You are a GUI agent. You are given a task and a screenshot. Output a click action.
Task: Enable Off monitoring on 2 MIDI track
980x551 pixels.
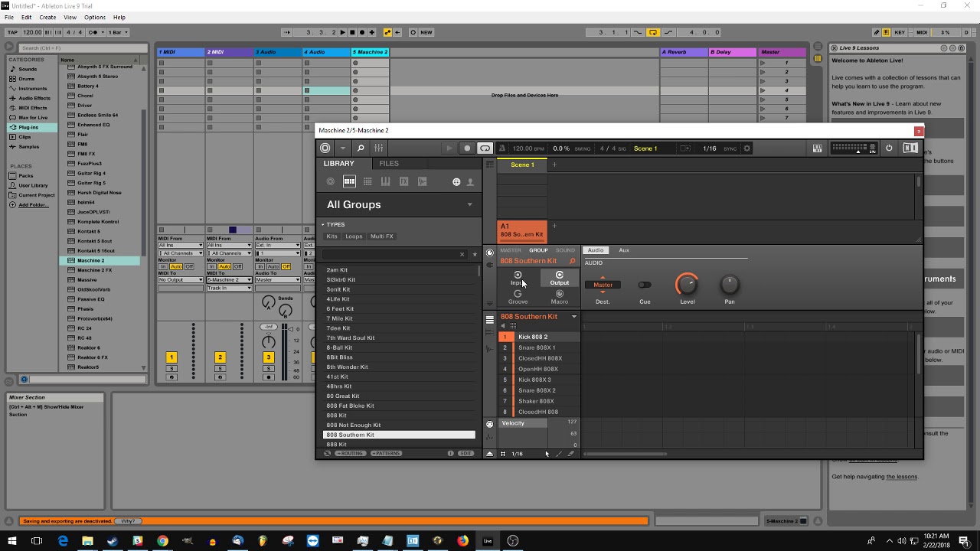click(237, 266)
